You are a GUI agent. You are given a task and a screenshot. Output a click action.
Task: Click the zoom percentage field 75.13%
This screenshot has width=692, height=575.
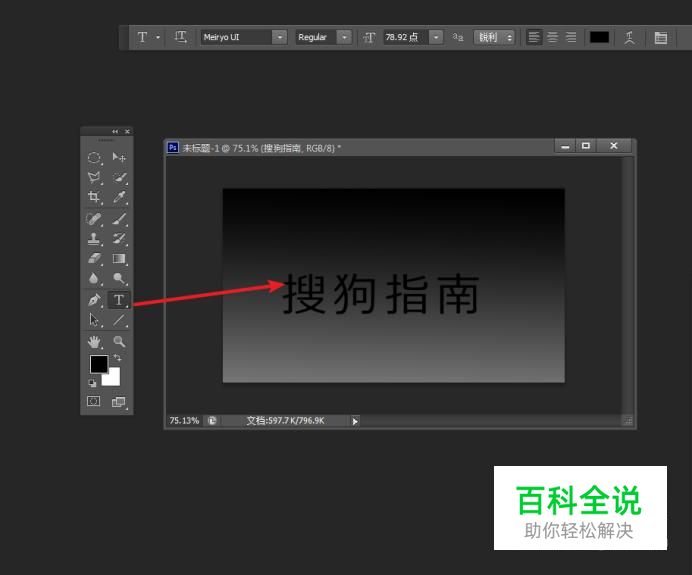pos(184,421)
